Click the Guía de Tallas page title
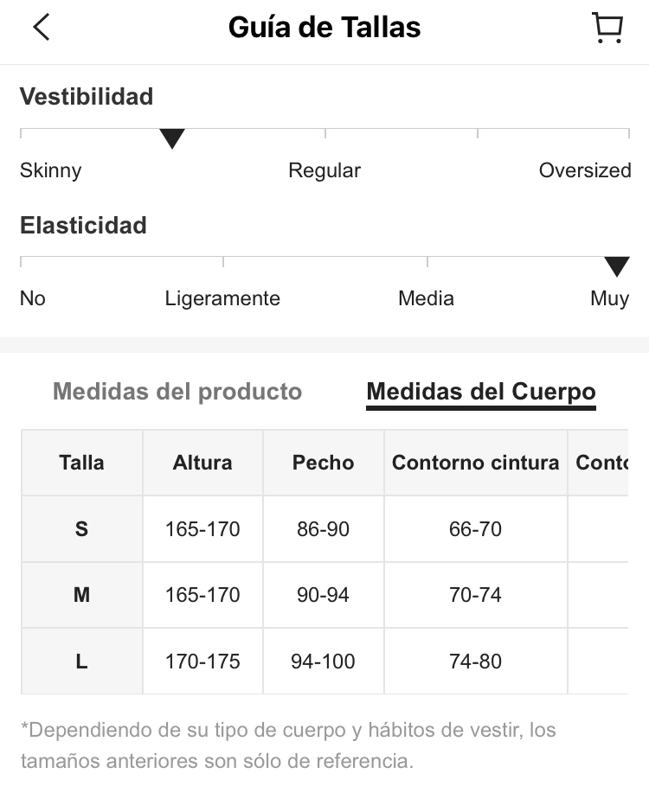This screenshot has height=812, width=649. (x=324, y=28)
